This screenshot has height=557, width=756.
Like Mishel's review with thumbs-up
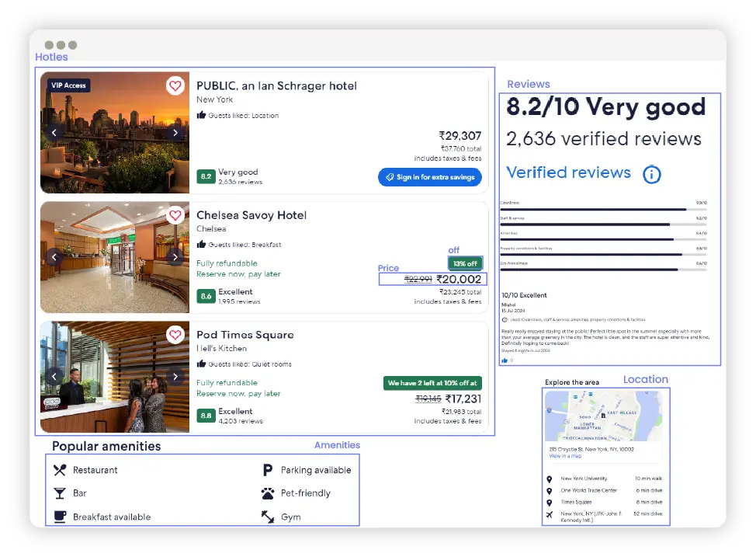point(505,360)
